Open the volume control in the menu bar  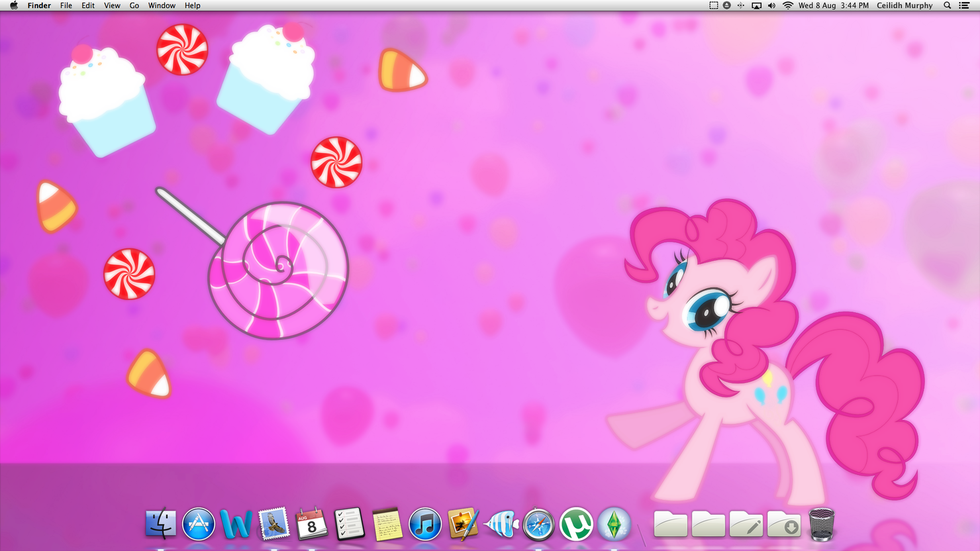click(771, 5)
